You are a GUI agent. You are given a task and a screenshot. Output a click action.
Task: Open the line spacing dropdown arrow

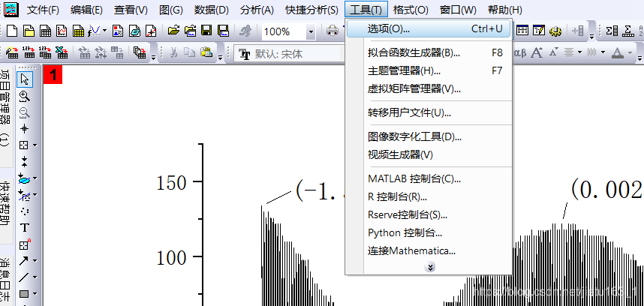603,52
